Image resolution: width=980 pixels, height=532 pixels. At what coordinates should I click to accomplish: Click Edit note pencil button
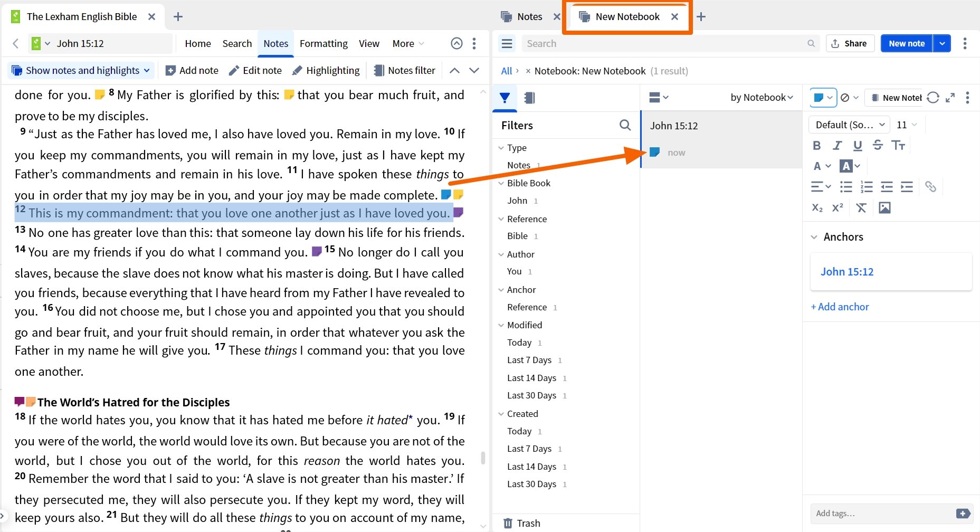tap(255, 70)
